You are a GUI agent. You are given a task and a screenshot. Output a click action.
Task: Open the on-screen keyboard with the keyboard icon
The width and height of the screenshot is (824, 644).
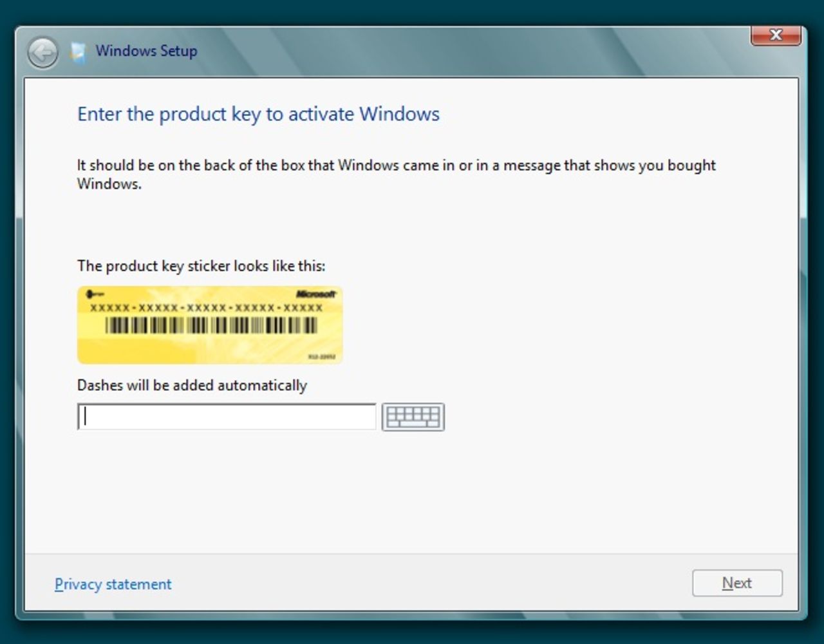(x=413, y=417)
